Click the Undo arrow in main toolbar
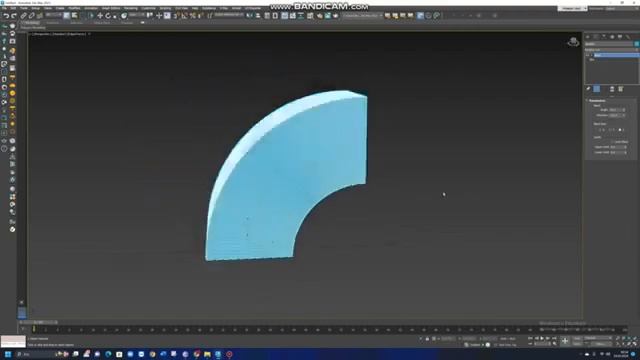Viewport: 640px width, 360px height. [x=6, y=16]
